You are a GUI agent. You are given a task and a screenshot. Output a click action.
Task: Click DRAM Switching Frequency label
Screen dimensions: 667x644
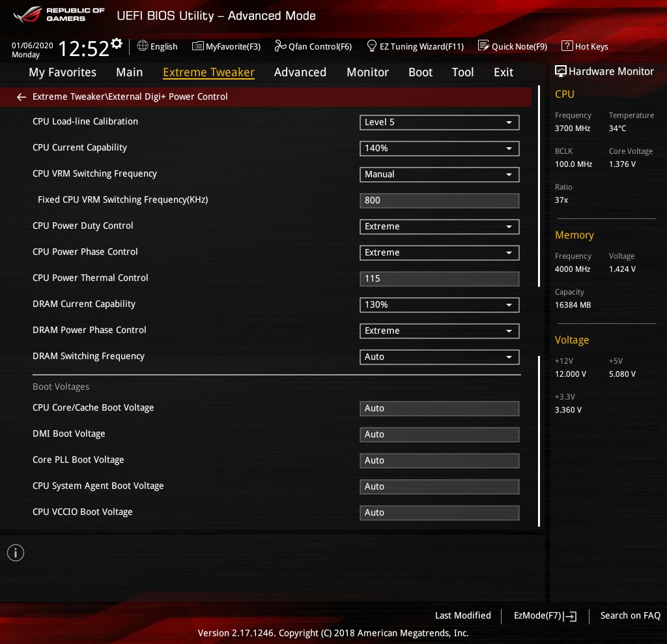[89, 357]
